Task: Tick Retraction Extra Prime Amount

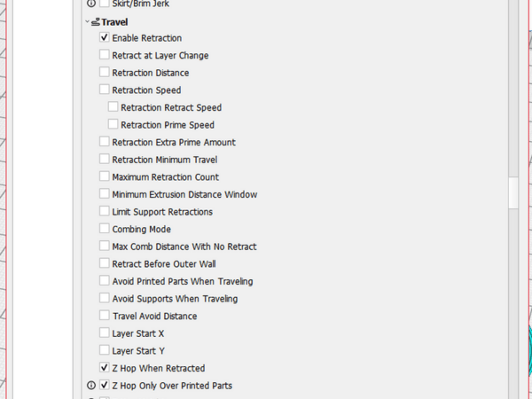Action: 105,142
